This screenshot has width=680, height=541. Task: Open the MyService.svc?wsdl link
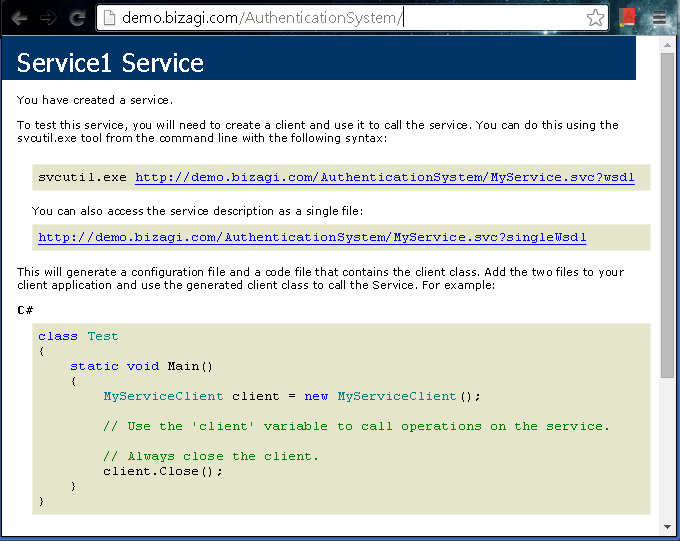(385, 177)
